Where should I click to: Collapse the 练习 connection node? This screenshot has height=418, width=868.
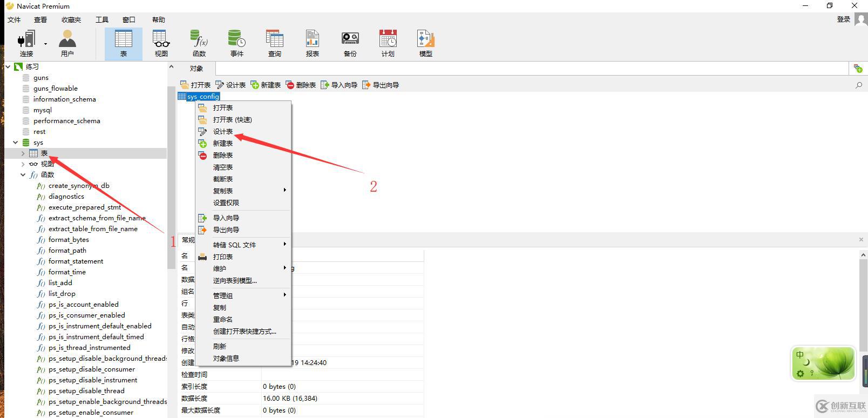point(8,67)
